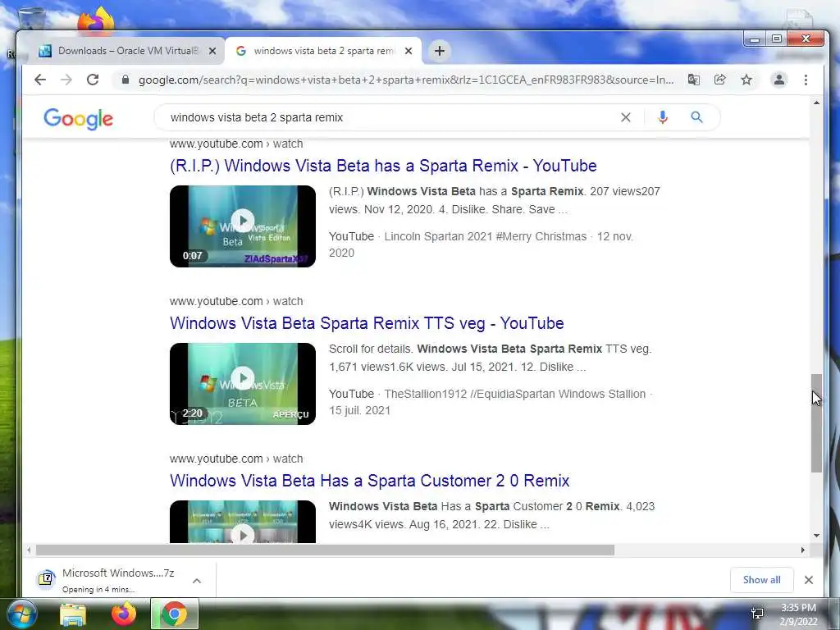Click the browser forward arrow
The width and height of the screenshot is (840, 630).
click(66, 80)
